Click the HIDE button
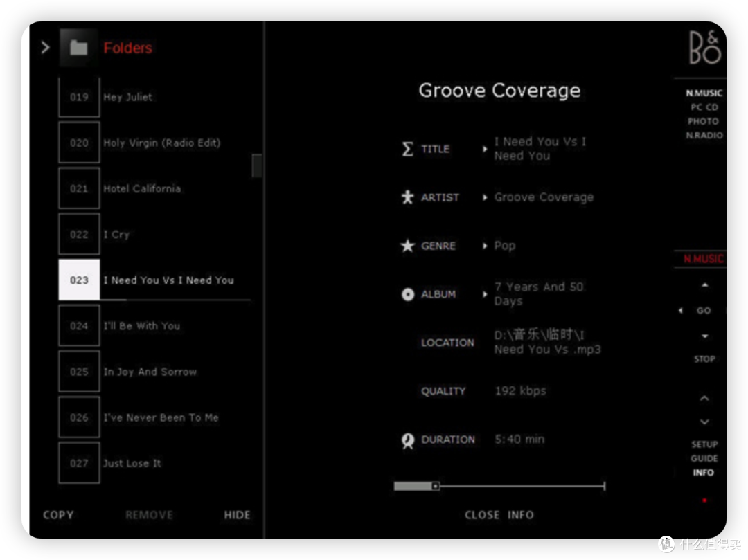 pyautogui.click(x=237, y=515)
